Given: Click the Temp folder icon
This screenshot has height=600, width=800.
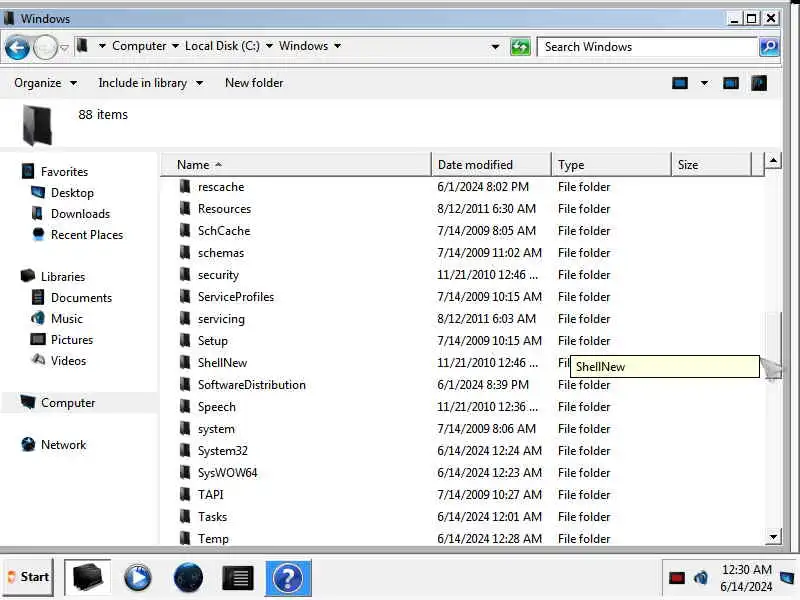Looking at the screenshot, I should (185, 538).
